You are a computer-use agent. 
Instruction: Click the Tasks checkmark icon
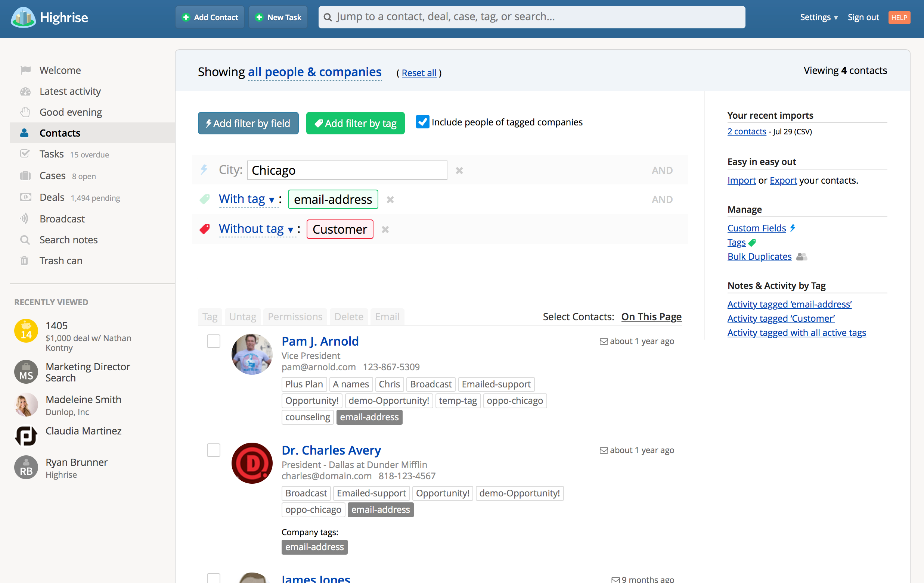point(25,154)
